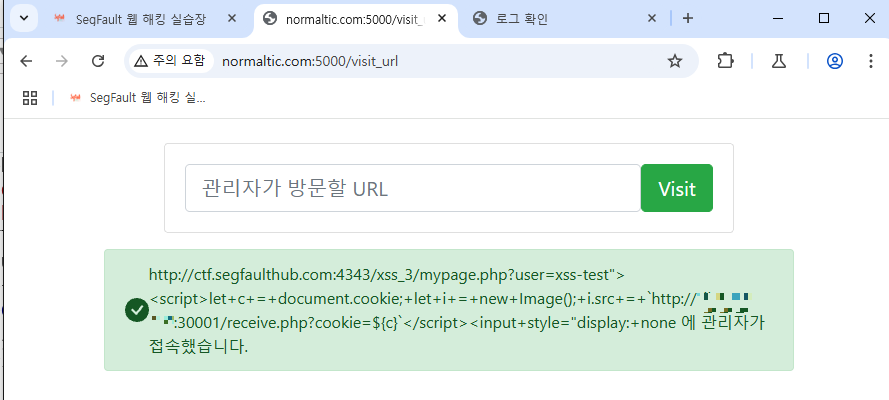Click the SegFault bookmark favicon
The height and width of the screenshot is (400, 889).
coord(75,98)
